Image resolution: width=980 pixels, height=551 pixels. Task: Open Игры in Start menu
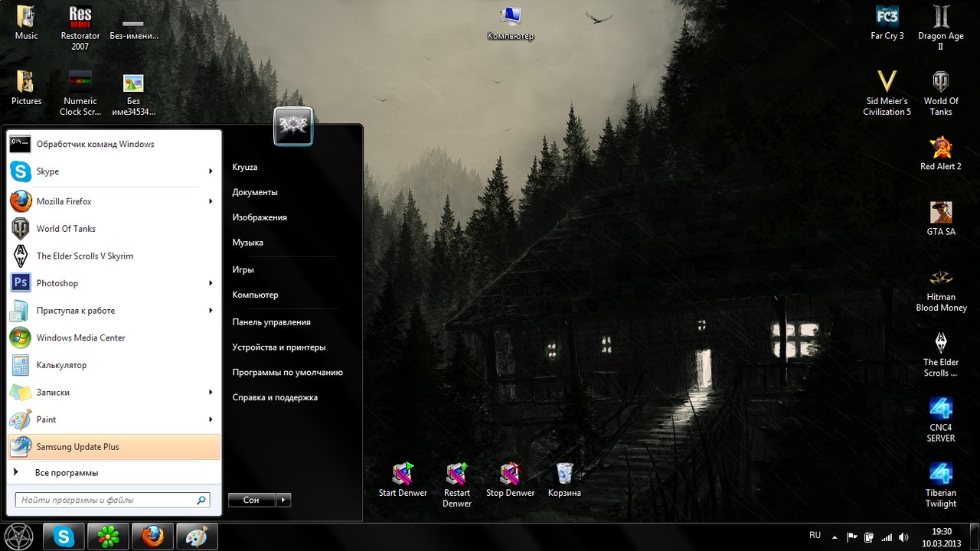(x=243, y=269)
